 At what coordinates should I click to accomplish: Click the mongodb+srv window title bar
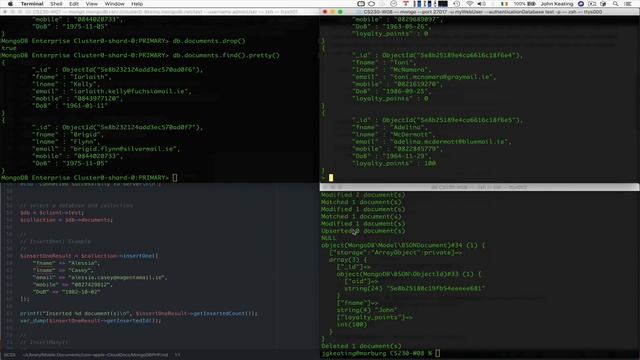pyautogui.click(x=160, y=12)
